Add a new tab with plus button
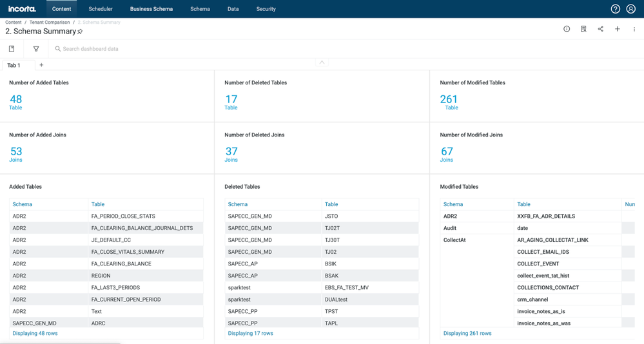644x344 pixels. pos(41,65)
